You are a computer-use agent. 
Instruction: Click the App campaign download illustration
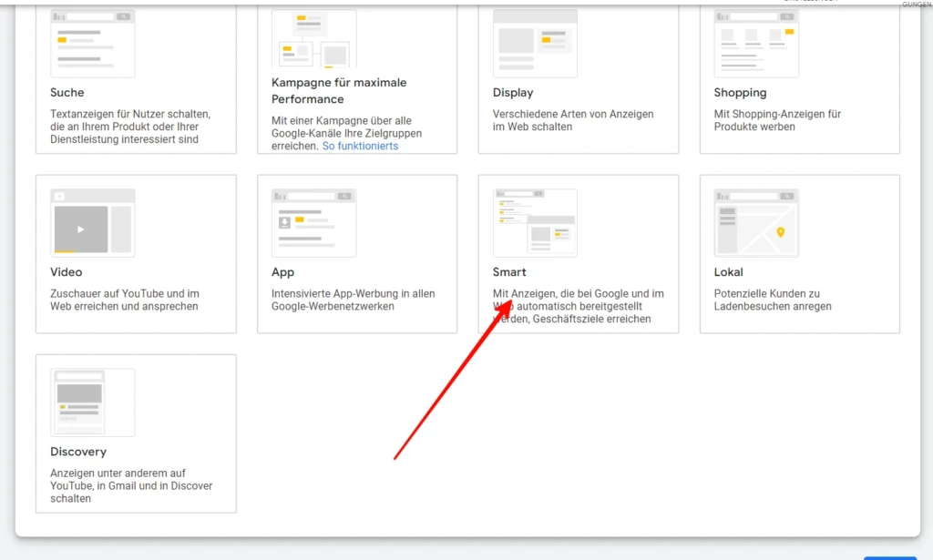[314, 223]
